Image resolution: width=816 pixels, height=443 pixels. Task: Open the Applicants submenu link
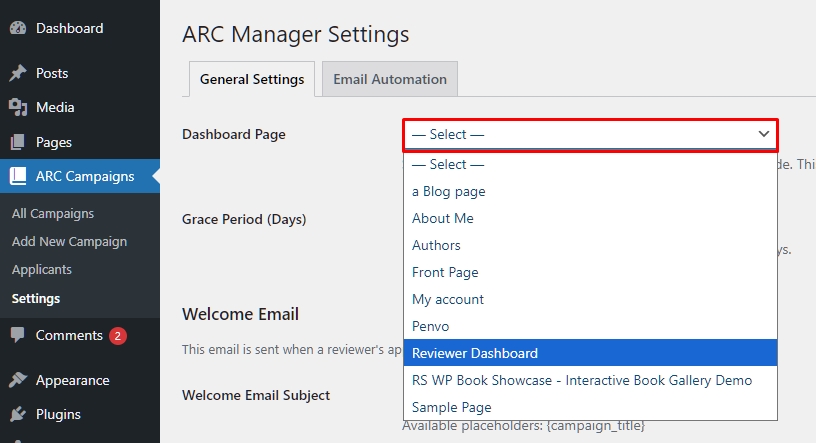coord(42,270)
